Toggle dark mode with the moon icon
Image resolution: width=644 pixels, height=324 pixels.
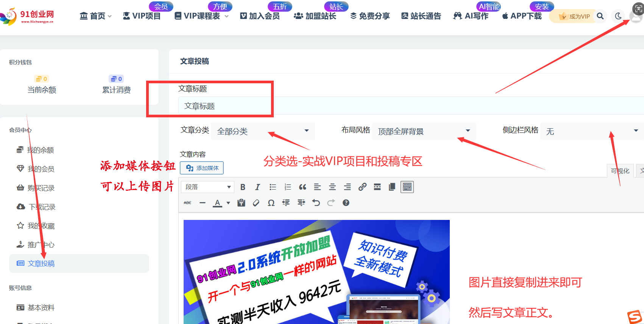[x=618, y=16]
